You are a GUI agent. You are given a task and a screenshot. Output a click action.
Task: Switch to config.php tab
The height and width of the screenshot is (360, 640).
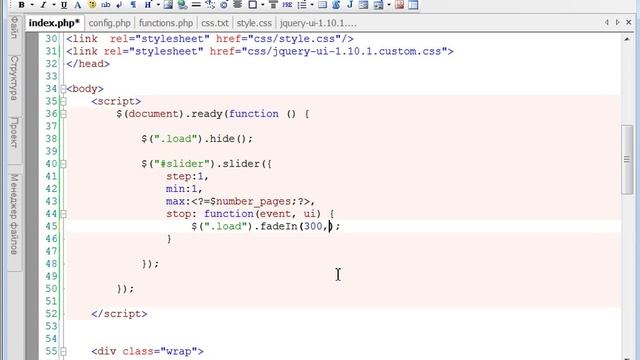click(109, 23)
